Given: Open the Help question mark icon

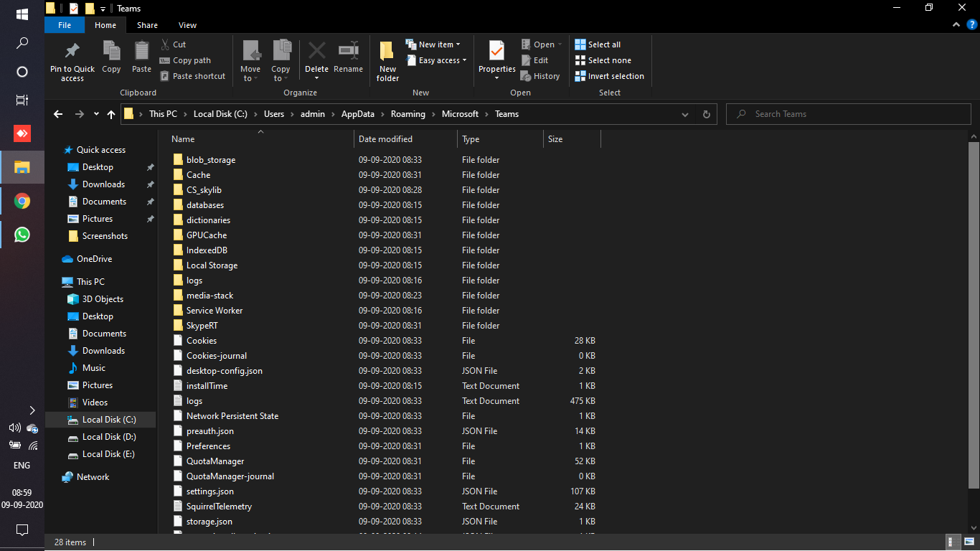Looking at the screenshot, I should click(x=971, y=24).
